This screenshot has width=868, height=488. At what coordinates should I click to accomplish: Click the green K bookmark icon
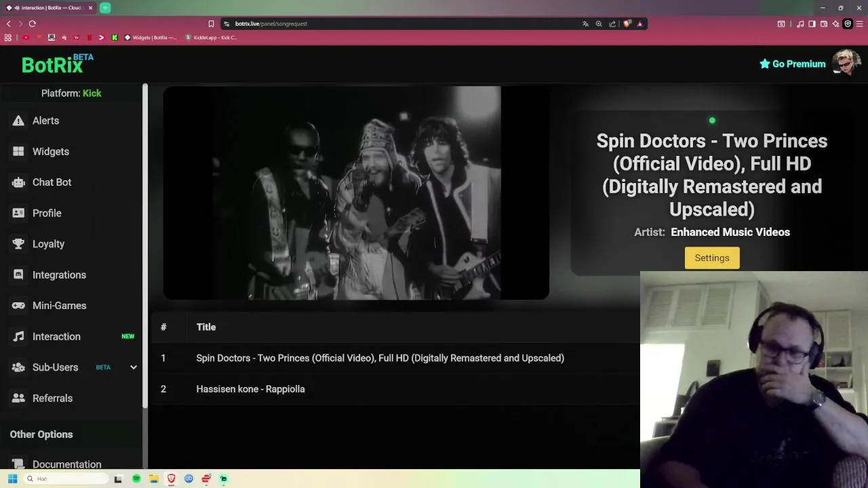point(115,37)
